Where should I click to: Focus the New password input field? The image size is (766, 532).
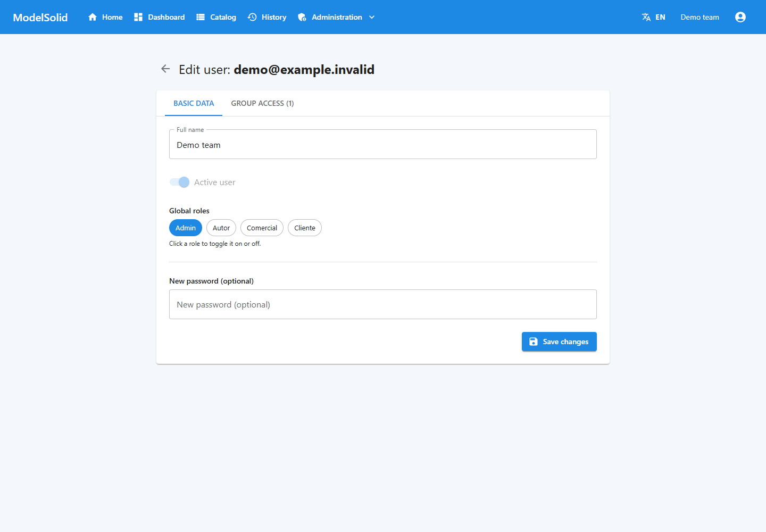[383, 304]
